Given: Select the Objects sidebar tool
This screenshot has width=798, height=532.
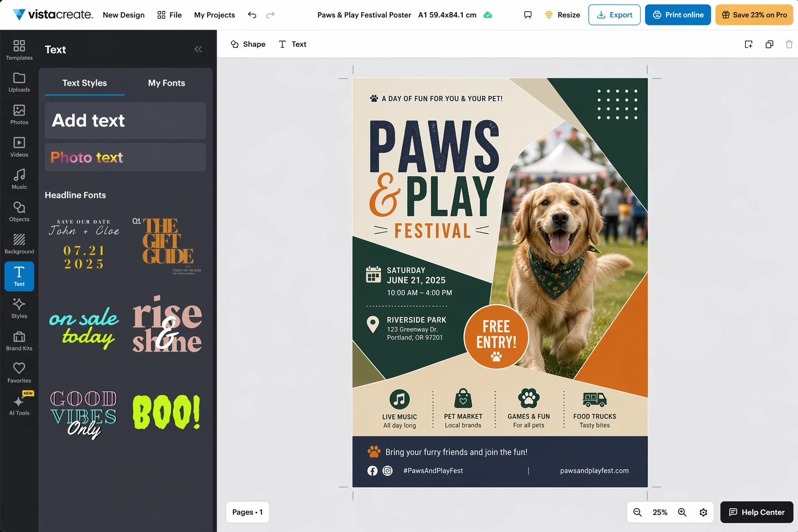Looking at the screenshot, I should pyautogui.click(x=19, y=211).
